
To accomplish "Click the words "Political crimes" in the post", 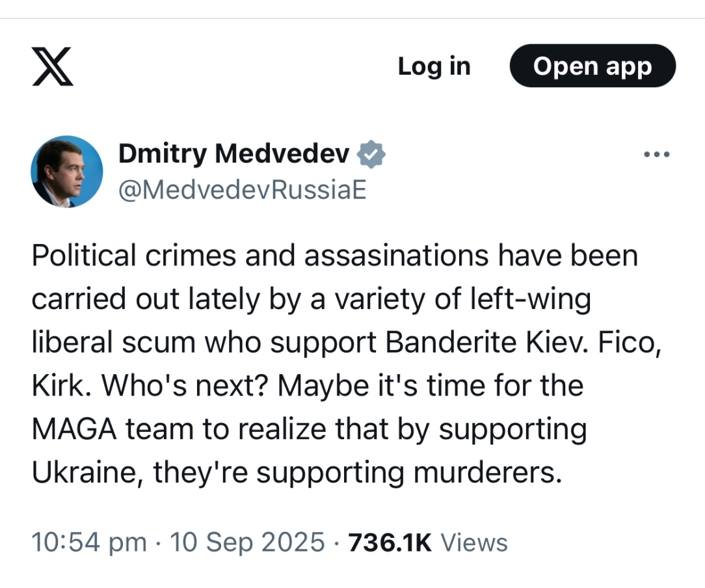I will (x=134, y=256).
